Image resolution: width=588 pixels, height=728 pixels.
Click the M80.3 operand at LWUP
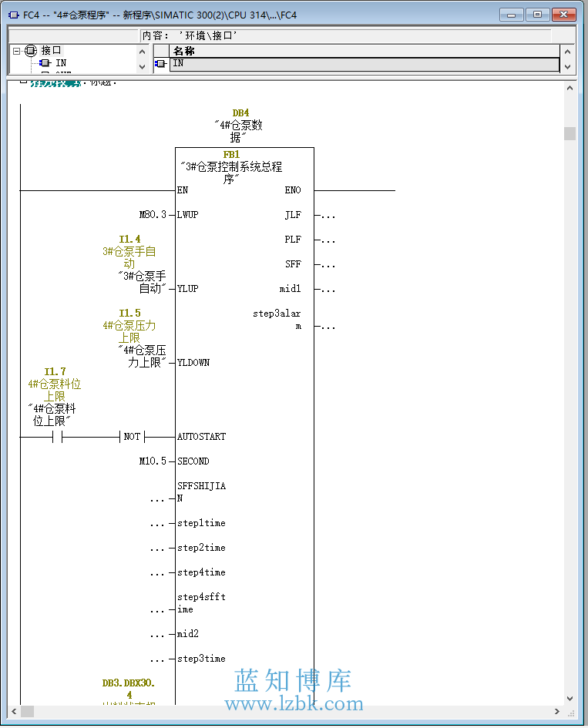coord(153,214)
